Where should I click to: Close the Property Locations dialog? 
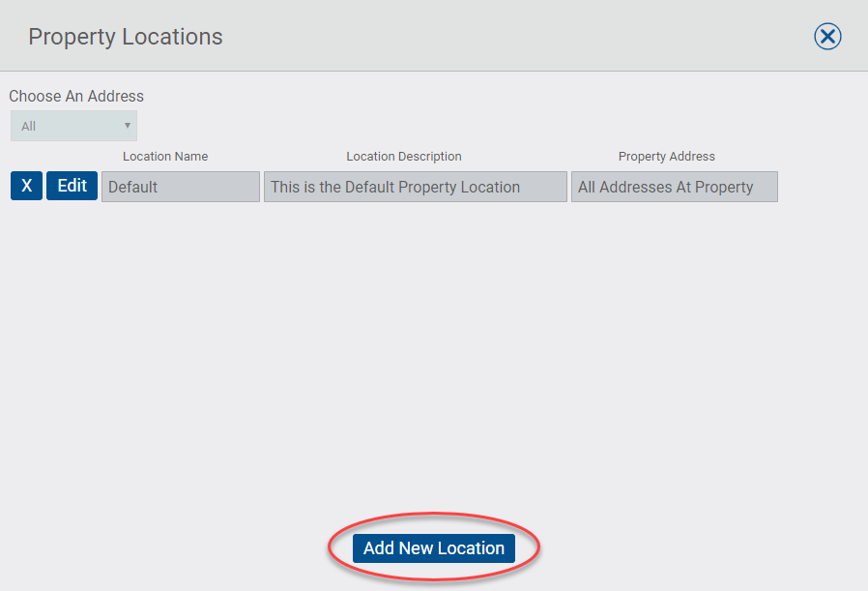click(x=827, y=37)
